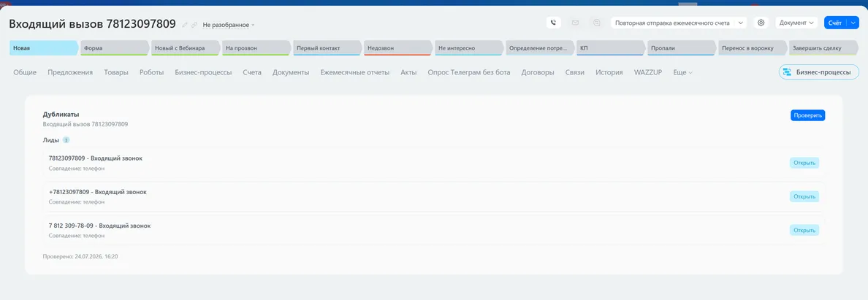Viewport: 868px width, 300px height.
Task: Switch to the Договоры tab
Action: point(538,72)
